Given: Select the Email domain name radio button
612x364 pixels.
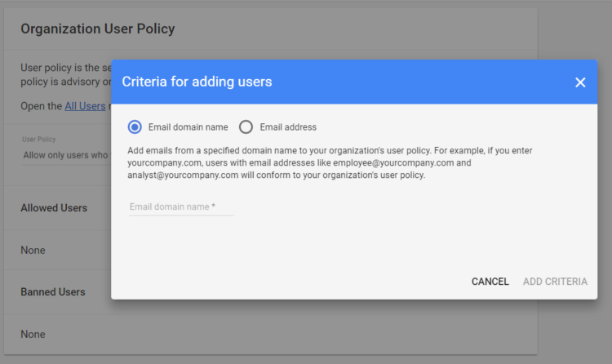Looking at the screenshot, I should pos(135,127).
